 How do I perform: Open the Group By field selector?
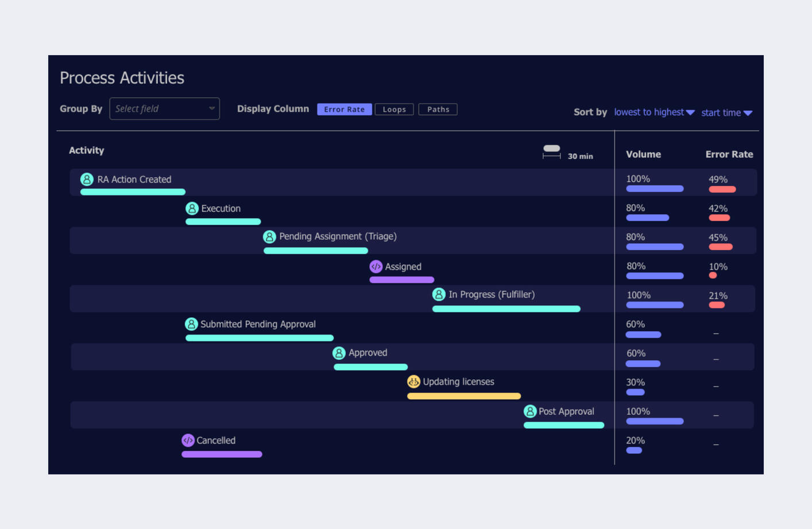point(164,108)
